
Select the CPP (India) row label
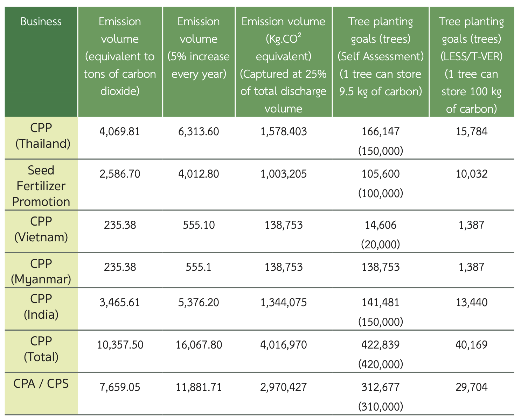pyautogui.click(x=41, y=307)
